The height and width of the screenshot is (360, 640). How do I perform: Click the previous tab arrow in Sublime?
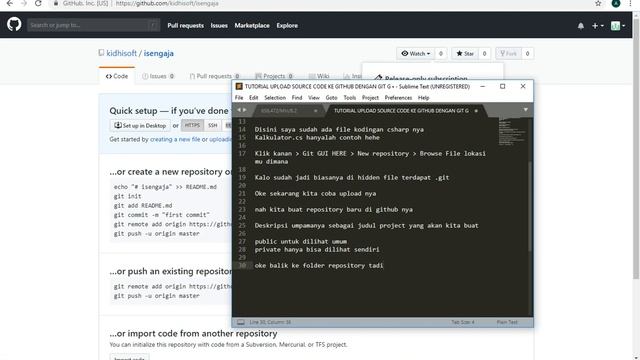click(239, 110)
